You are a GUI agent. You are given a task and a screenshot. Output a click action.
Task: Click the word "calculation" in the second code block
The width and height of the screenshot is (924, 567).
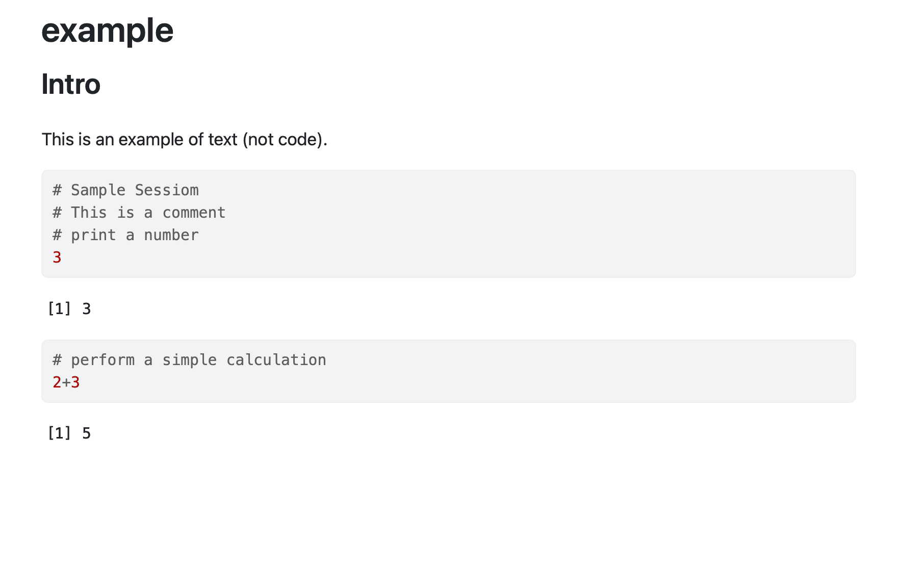point(276,360)
